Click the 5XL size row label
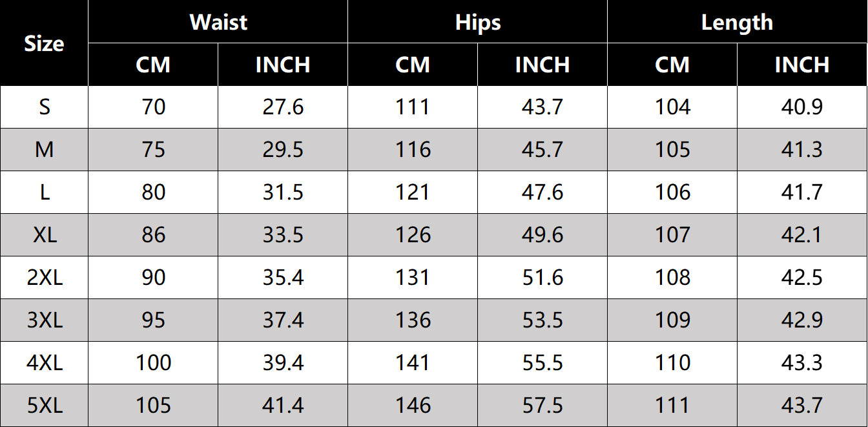The width and height of the screenshot is (868, 427). pos(44,406)
